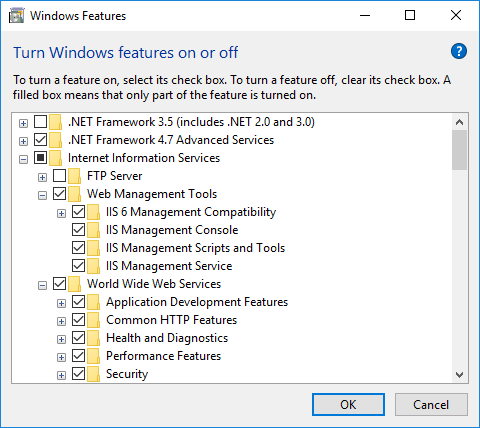480x428 pixels.
Task: Click the scrollbar down arrow
Action: click(460, 375)
